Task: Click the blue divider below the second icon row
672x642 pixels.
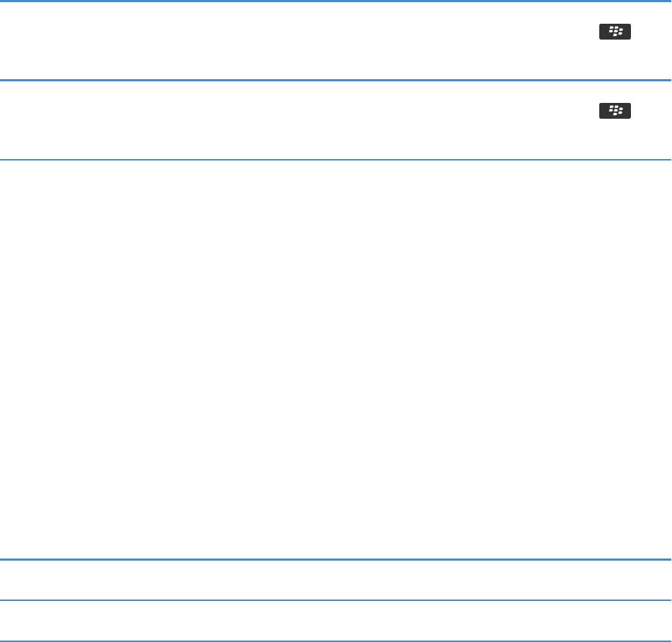Action: [336, 159]
